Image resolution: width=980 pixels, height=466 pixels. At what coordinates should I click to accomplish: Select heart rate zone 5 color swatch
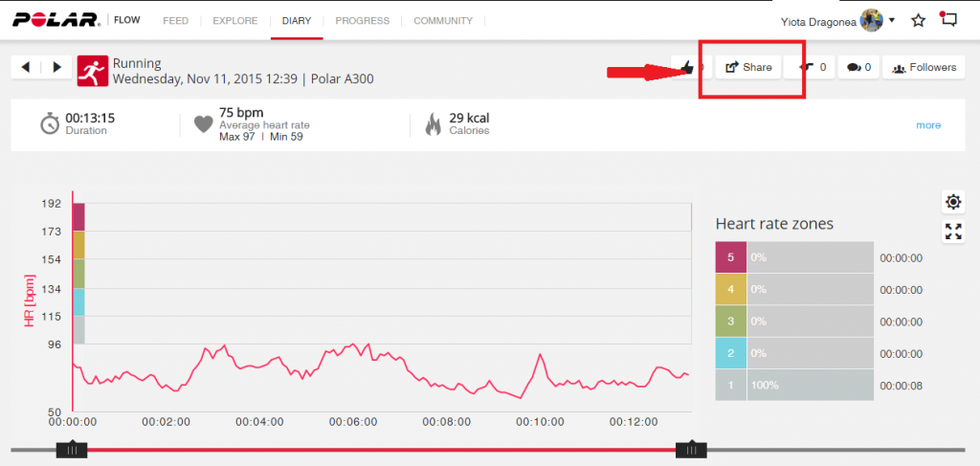[730, 257]
